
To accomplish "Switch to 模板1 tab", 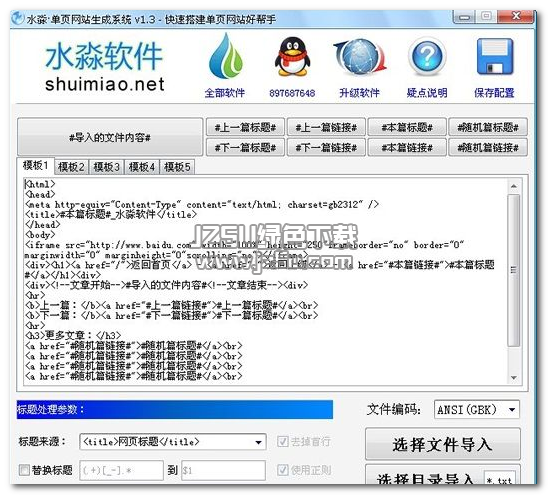I will tap(35, 165).
